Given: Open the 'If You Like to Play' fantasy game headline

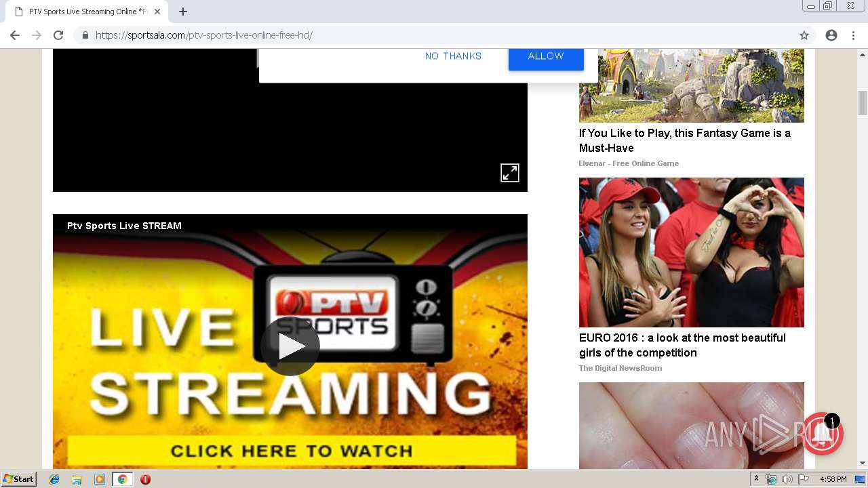Looking at the screenshot, I should pos(685,140).
